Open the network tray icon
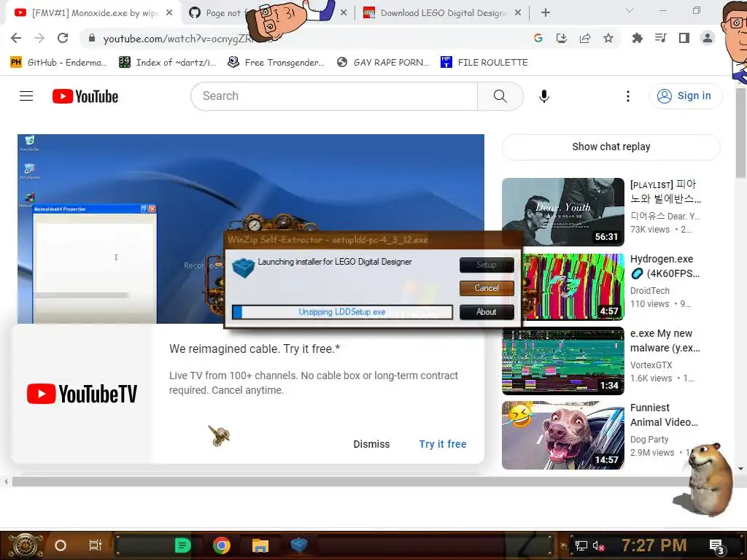747x560 pixels. [581, 545]
